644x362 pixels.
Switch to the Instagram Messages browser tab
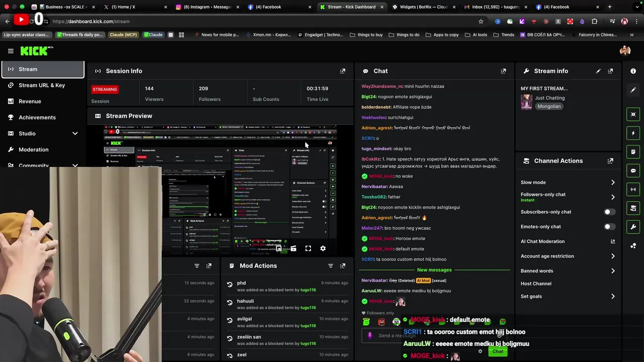(x=207, y=7)
